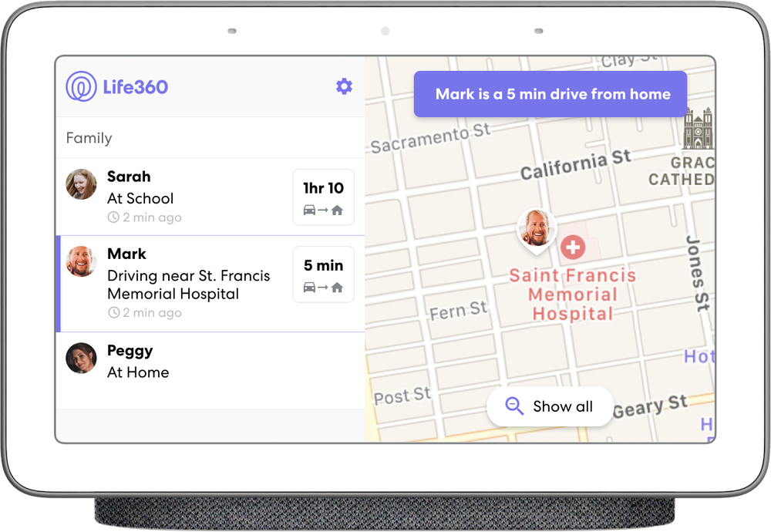
Task: Click the Fern St map label
Action: [x=458, y=310]
